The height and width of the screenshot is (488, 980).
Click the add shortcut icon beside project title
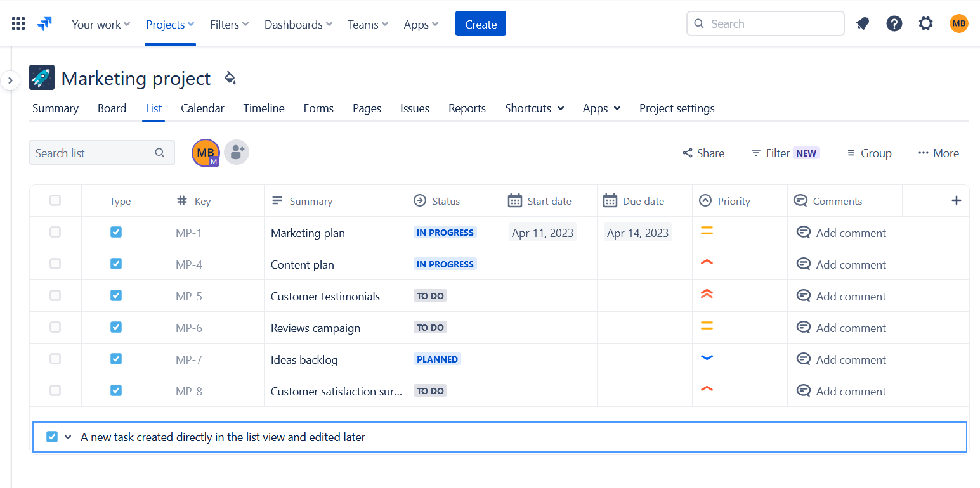230,77
